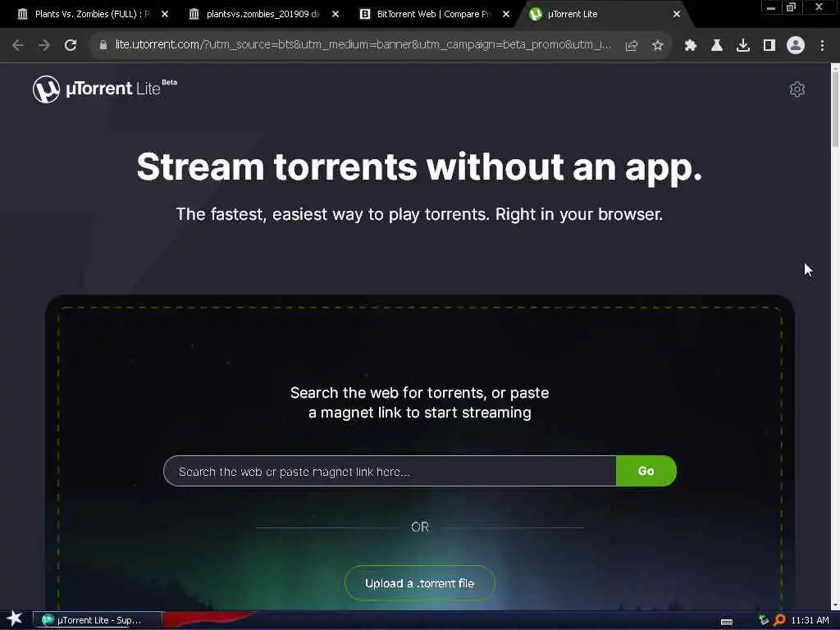The width and height of the screenshot is (840, 630).
Task: Show browser downloads
Action: [743, 45]
